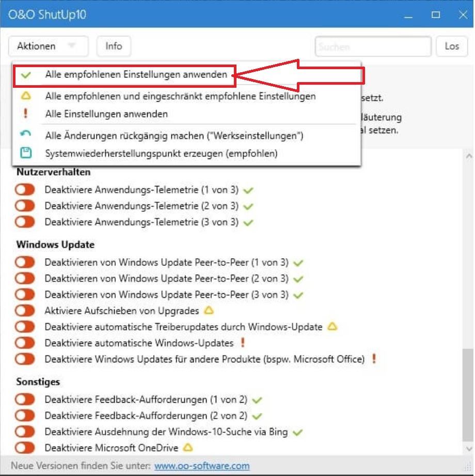Click the Windows Update section heading
The width and height of the screenshot is (475, 476).
point(56,244)
